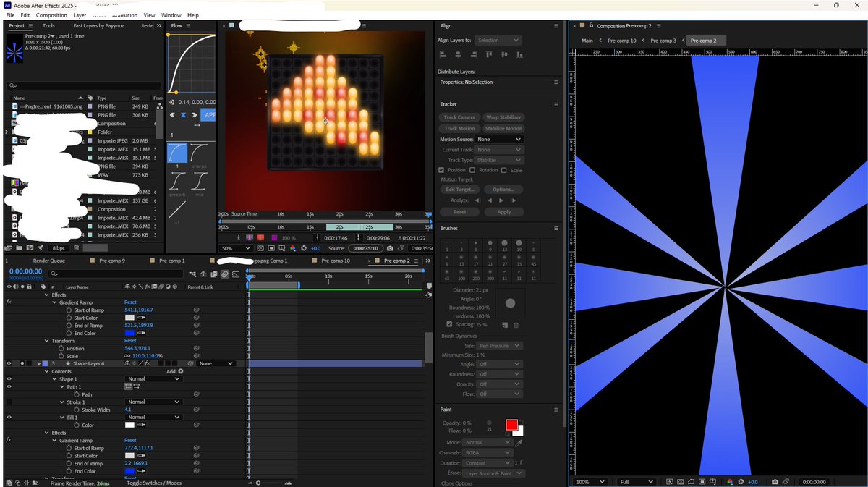Viewport: 868px width, 487px height.
Task: Open Align Layers to Selection dropdown
Action: pyautogui.click(x=498, y=41)
